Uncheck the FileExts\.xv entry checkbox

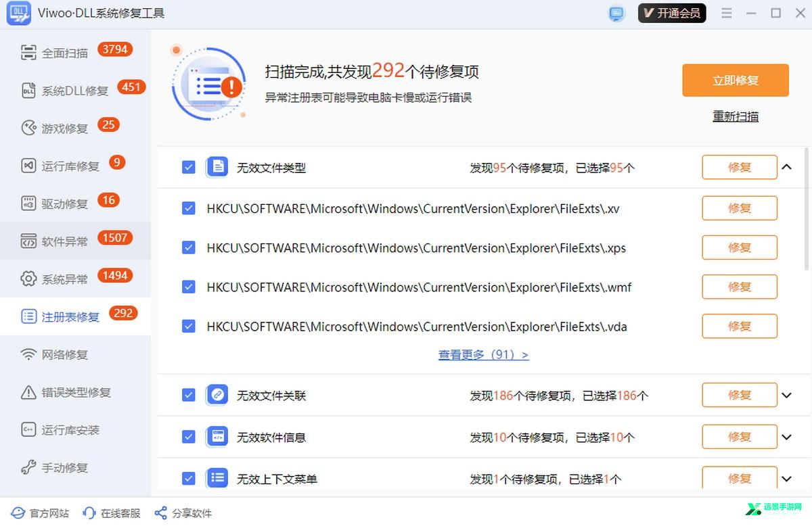pos(189,208)
